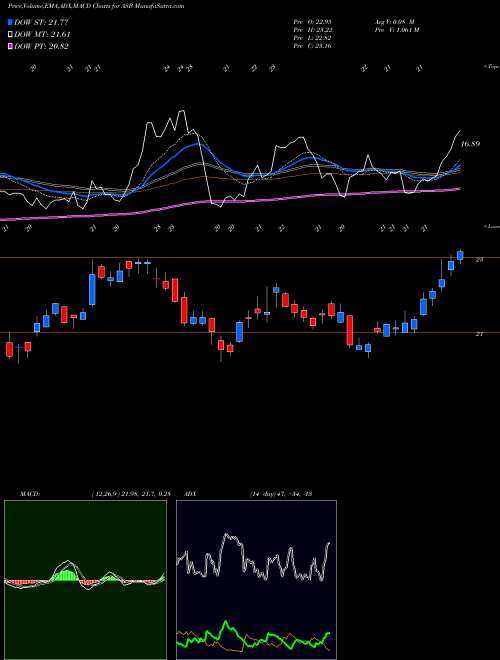500x660 pixels.
Task: Open the dark blue ADX indicator panel
Action: [256, 580]
